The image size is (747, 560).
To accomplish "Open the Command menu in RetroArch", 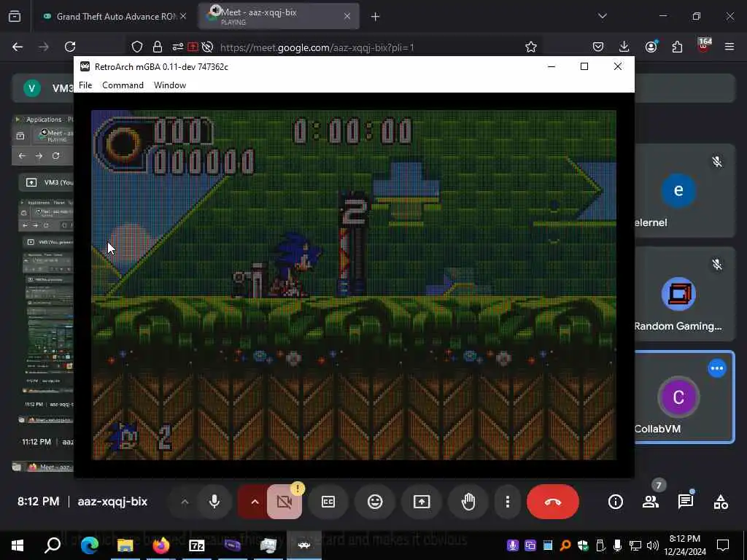I will tap(123, 85).
